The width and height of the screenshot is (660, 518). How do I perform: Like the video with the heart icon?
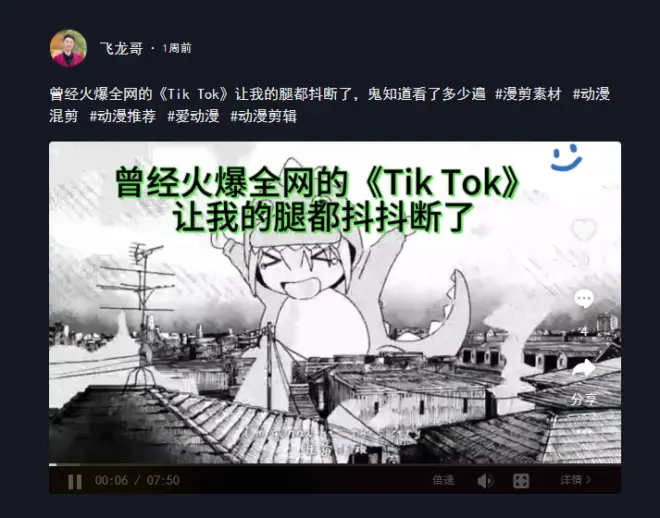tap(584, 230)
